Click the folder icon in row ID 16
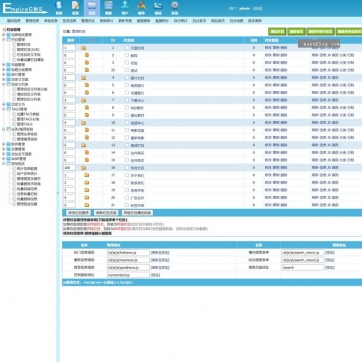 pyautogui.click(x=83, y=168)
